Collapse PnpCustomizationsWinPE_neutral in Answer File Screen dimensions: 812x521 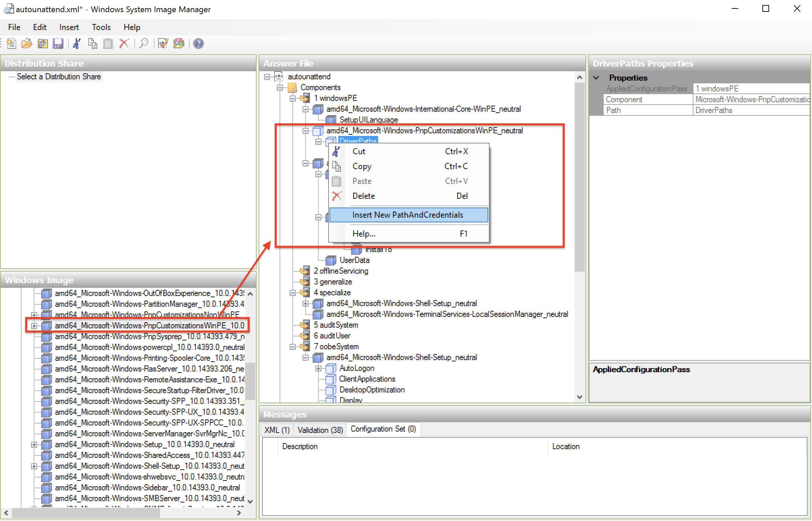click(306, 131)
